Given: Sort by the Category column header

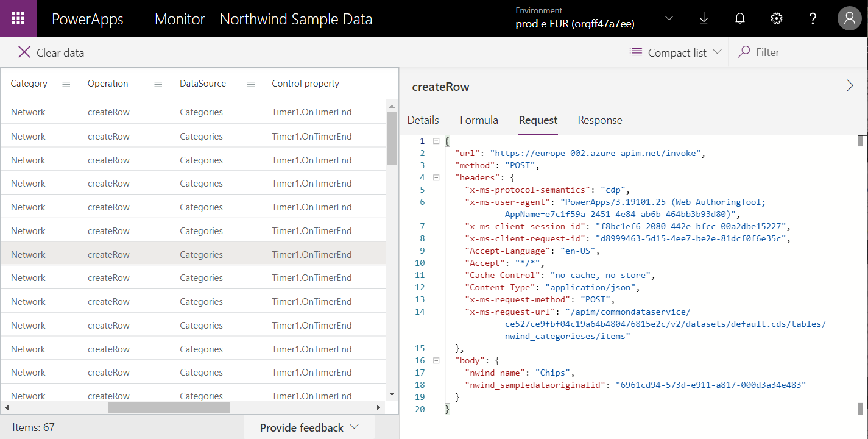Looking at the screenshot, I should pyautogui.click(x=29, y=84).
